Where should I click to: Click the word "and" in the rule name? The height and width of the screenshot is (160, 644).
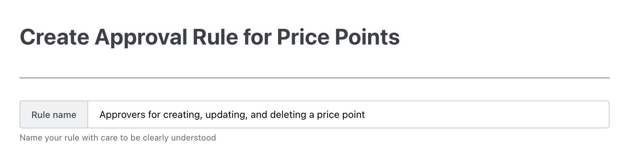(x=259, y=115)
